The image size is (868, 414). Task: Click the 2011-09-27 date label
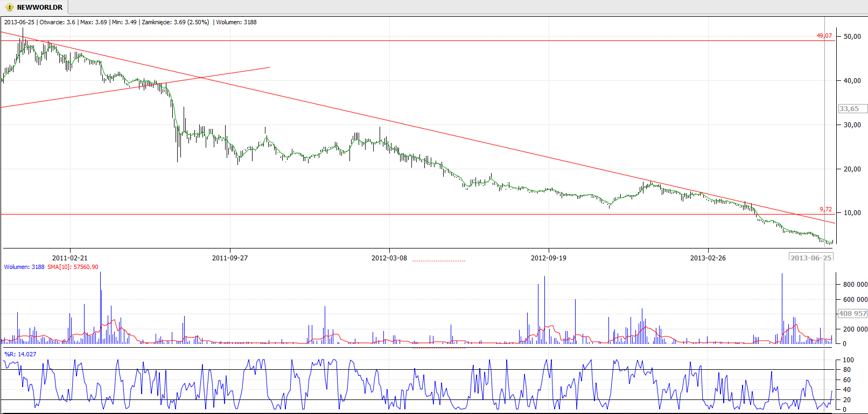click(x=230, y=258)
